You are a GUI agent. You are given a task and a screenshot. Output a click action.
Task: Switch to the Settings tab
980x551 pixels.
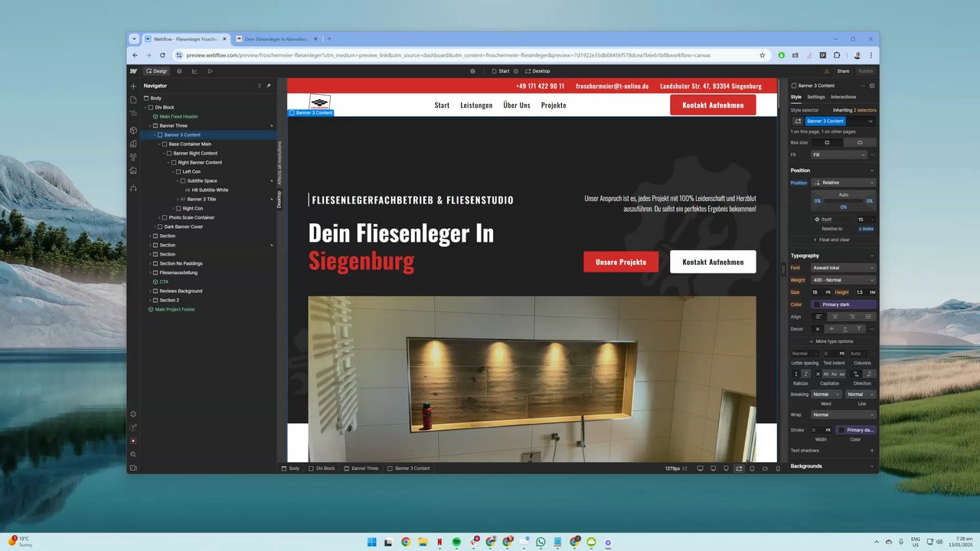point(816,97)
